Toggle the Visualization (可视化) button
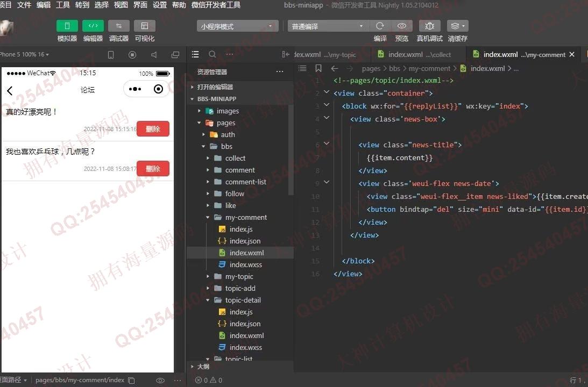 pyautogui.click(x=145, y=26)
